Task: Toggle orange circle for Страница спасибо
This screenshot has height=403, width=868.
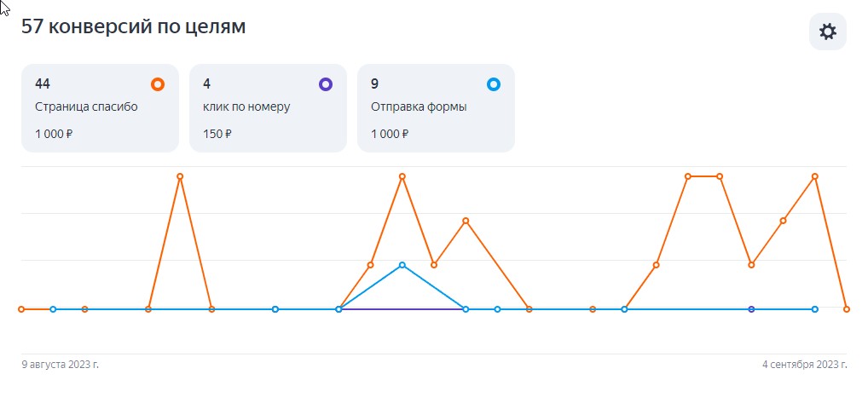Action: [x=157, y=83]
